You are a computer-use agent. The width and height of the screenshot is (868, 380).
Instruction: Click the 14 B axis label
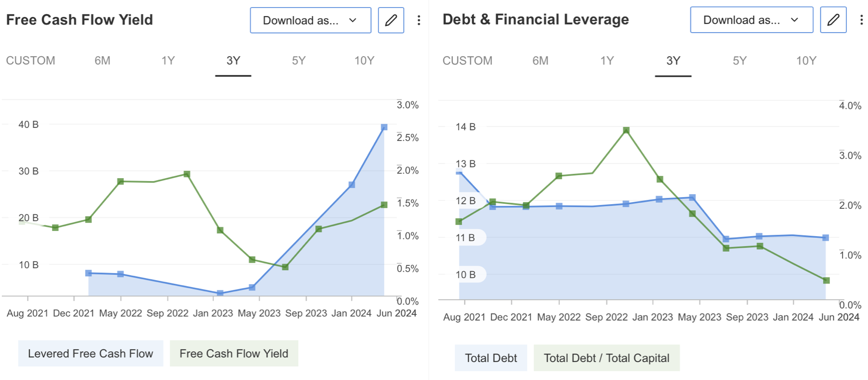[x=466, y=127]
